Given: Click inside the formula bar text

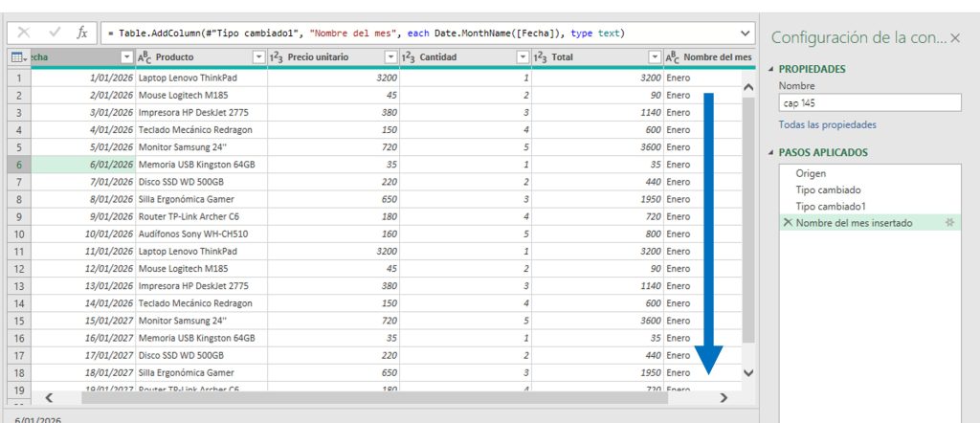Looking at the screenshot, I should 366,33.
